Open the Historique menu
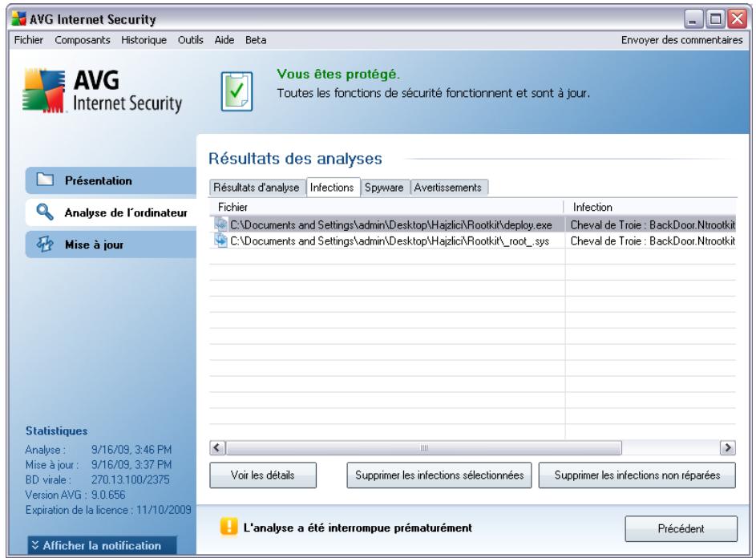The image size is (756, 558). coord(144,40)
